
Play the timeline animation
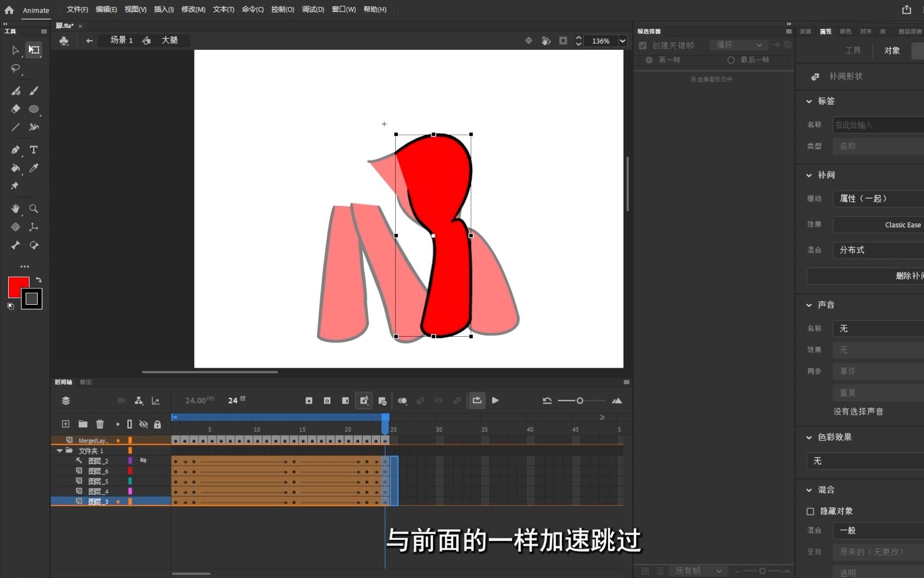[x=495, y=400]
